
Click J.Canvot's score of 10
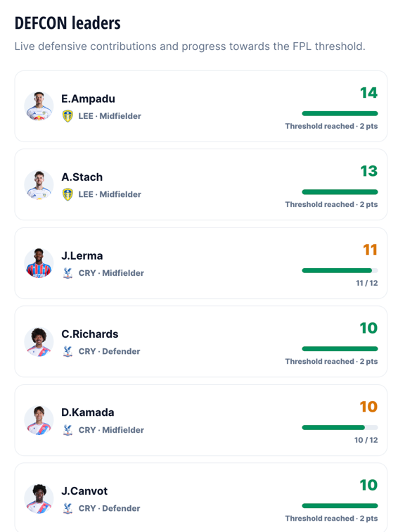click(368, 485)
